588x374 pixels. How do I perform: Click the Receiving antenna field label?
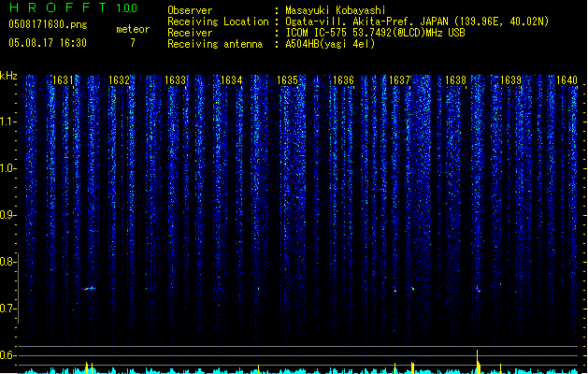[x=215, y=44]
